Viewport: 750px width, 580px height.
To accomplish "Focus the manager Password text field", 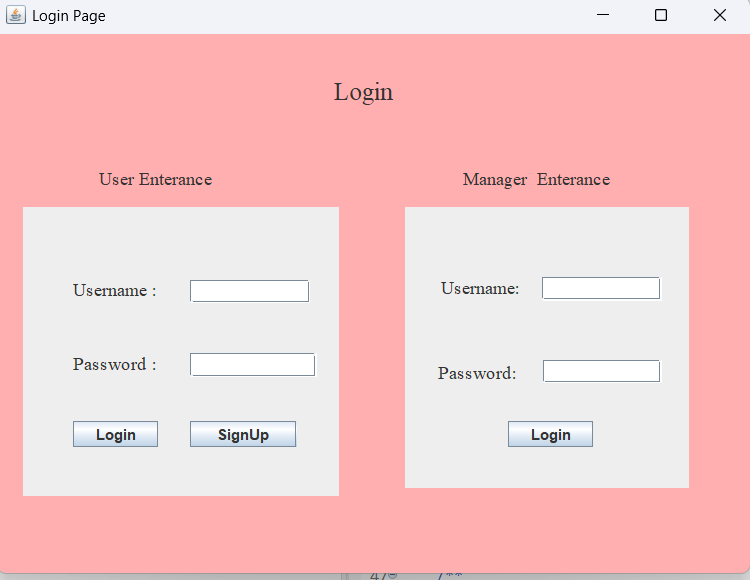I will 601,371.
